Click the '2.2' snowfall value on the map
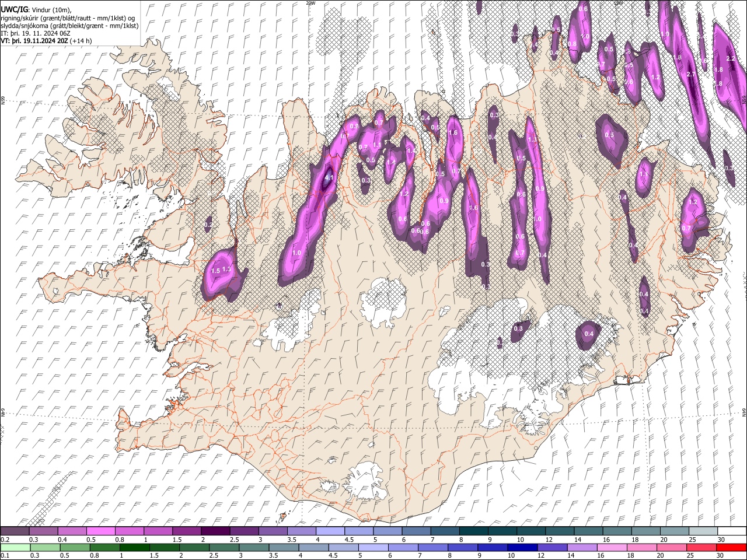Image resolution: width=747 pixels, height=560 pixels. coord(730,58)
